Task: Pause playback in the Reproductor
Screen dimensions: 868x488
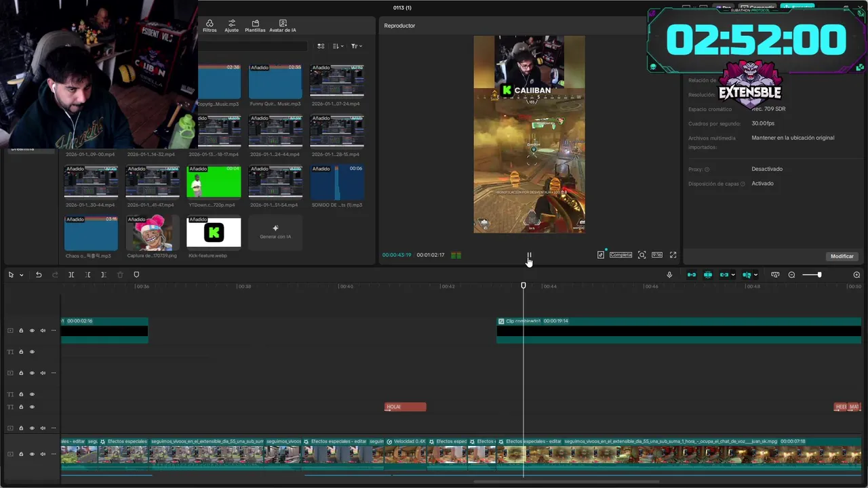Action: click(529, 256)
